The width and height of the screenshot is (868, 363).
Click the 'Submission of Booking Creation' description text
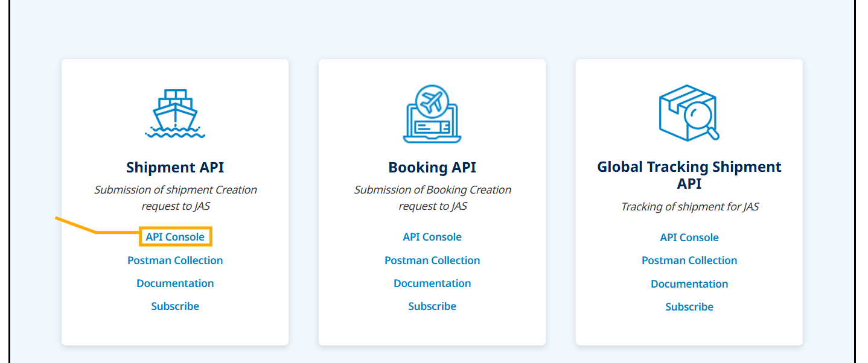[432, 190]
